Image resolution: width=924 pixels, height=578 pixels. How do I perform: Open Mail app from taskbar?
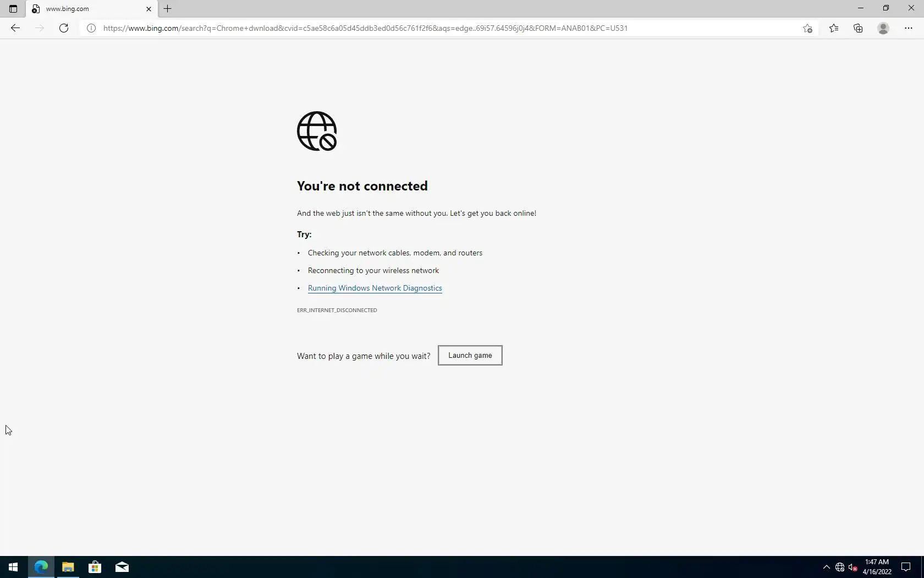[x=122, y=567]
